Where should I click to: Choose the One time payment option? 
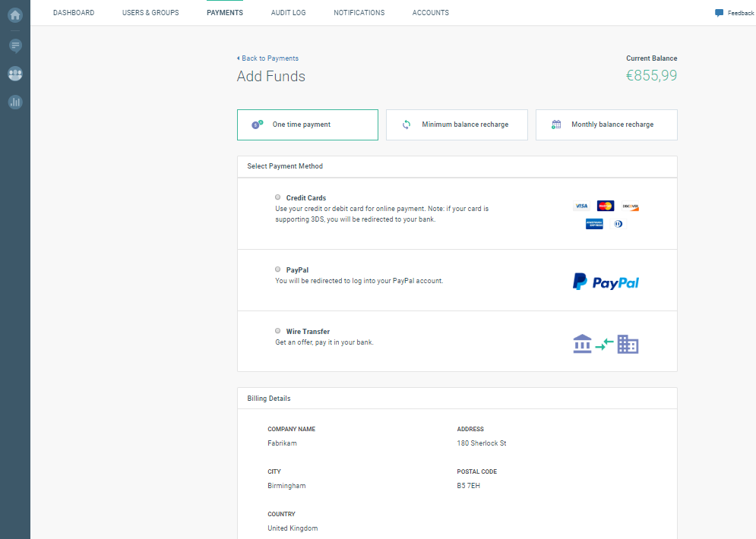308,125
